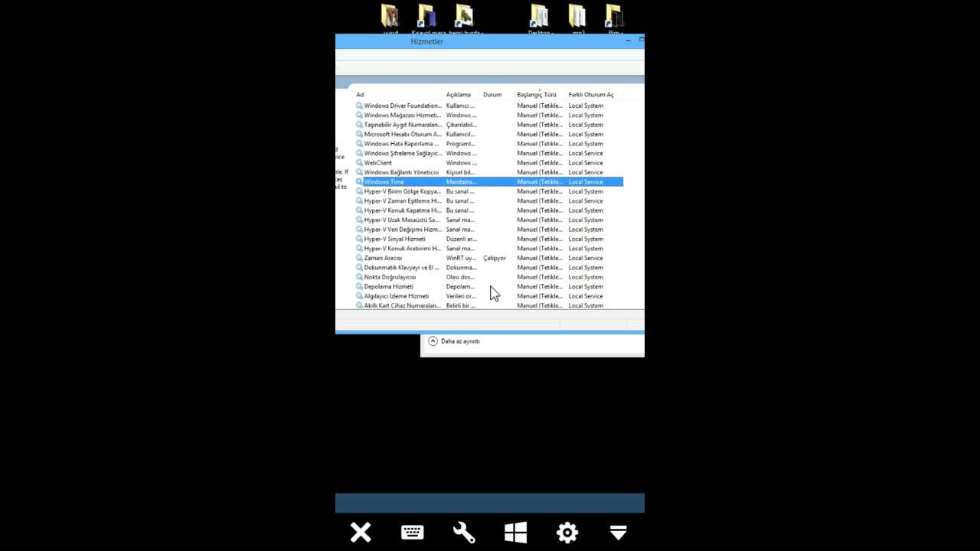Select 'Algılayıcı İzleme Hizmeti' service name
The height and width of the screenshot is (551, 980).
point(397,296)
